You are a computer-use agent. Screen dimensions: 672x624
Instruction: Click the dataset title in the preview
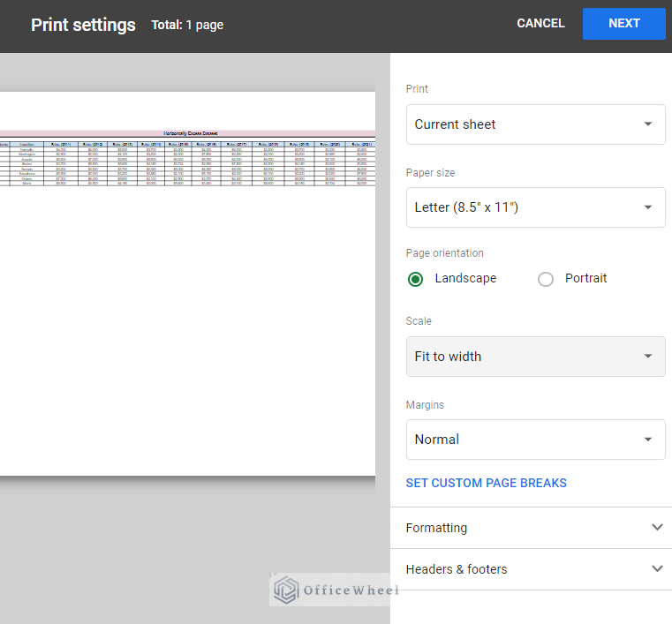coord(191,133)
